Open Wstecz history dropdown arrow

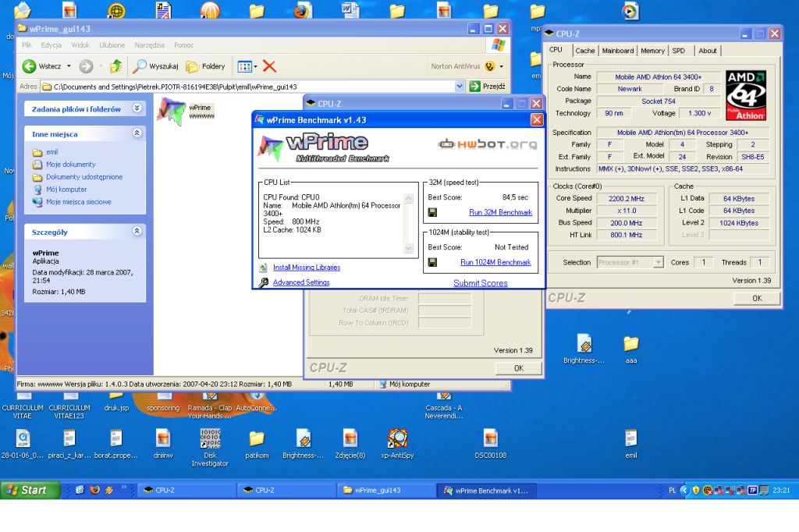(x=69, y=66)
